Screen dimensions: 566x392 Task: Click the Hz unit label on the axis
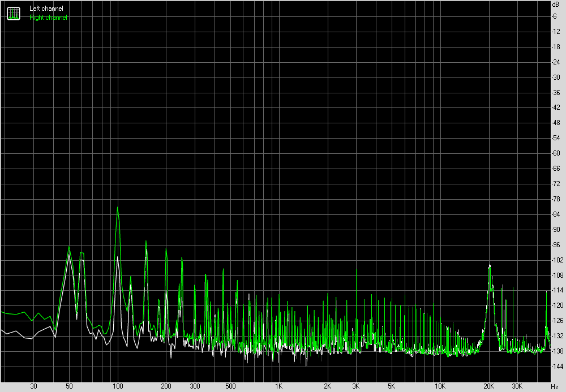(555, 386)
